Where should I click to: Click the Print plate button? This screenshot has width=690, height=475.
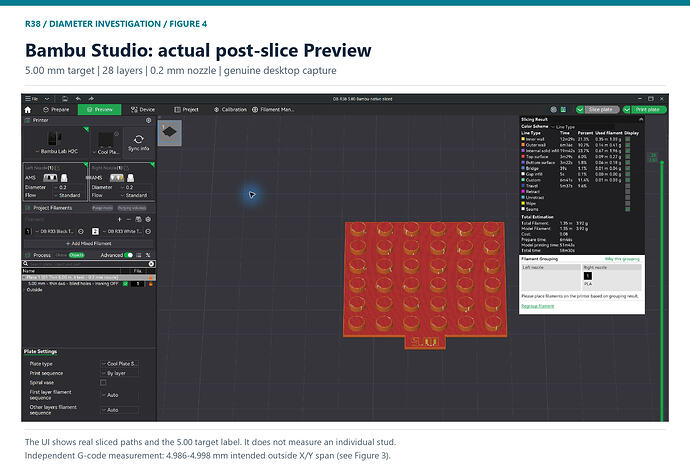pos(647,110)
